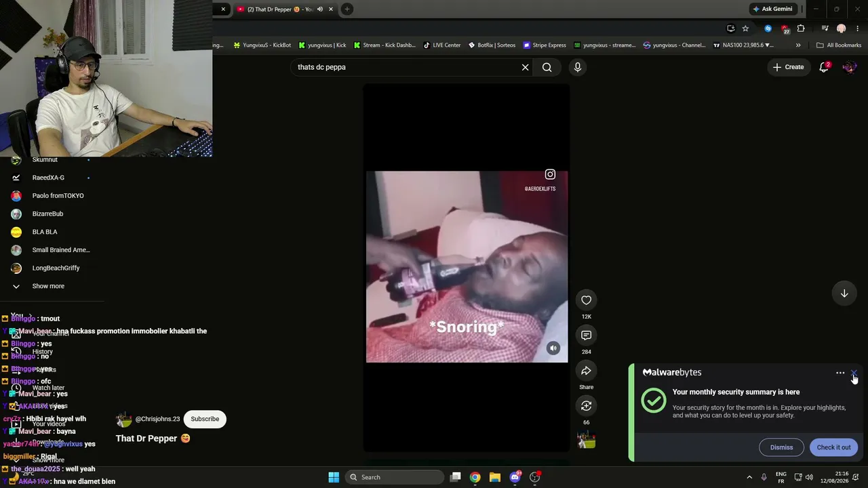This screenshot has height=488, width=868.
Task: Show hidden system tray icons
Action: [749, 477]
